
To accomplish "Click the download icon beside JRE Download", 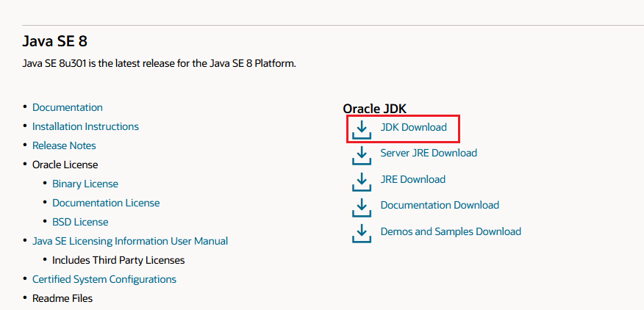I will (x=361, y=180).
